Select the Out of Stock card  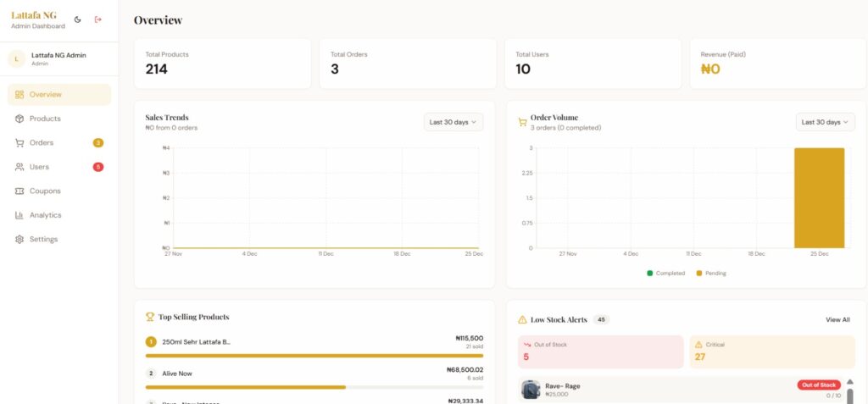tap(600, 351)
